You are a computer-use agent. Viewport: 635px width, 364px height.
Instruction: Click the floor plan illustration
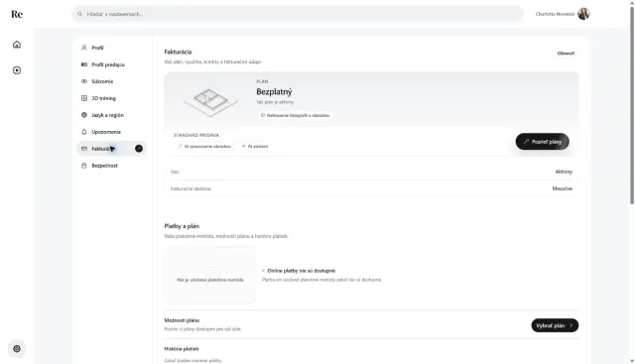pos(210,101)
